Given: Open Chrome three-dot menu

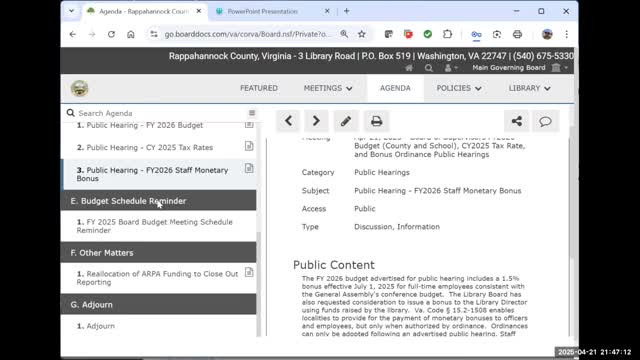Looking at the screenshot, I should coord(567,34).
